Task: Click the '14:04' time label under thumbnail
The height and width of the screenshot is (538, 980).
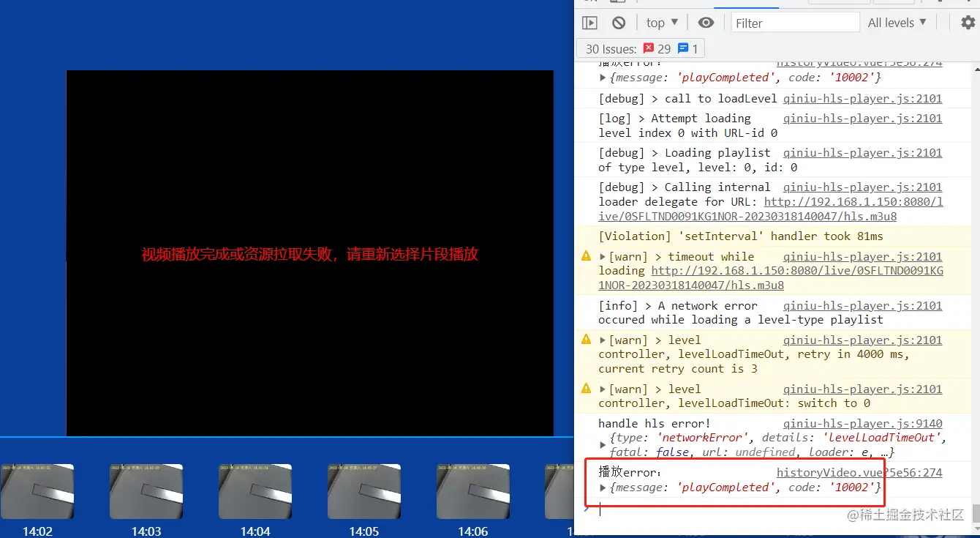Action: click(255, 531)
